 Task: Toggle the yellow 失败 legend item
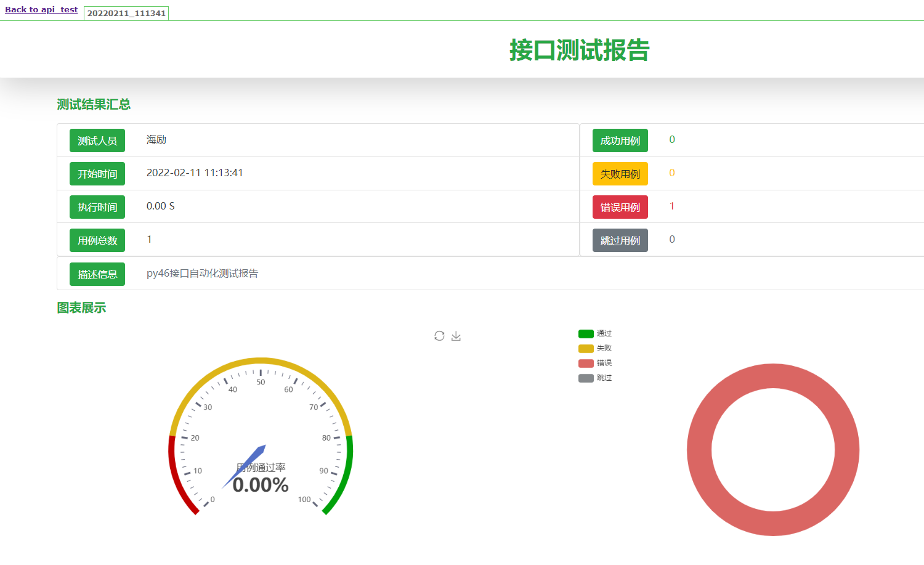click(594, 349)
